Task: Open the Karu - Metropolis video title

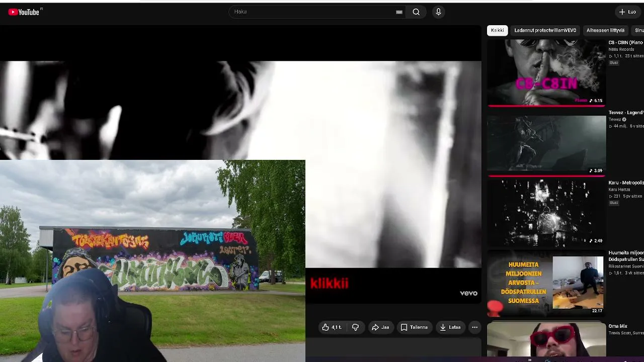Action: (x=626, y=183)
